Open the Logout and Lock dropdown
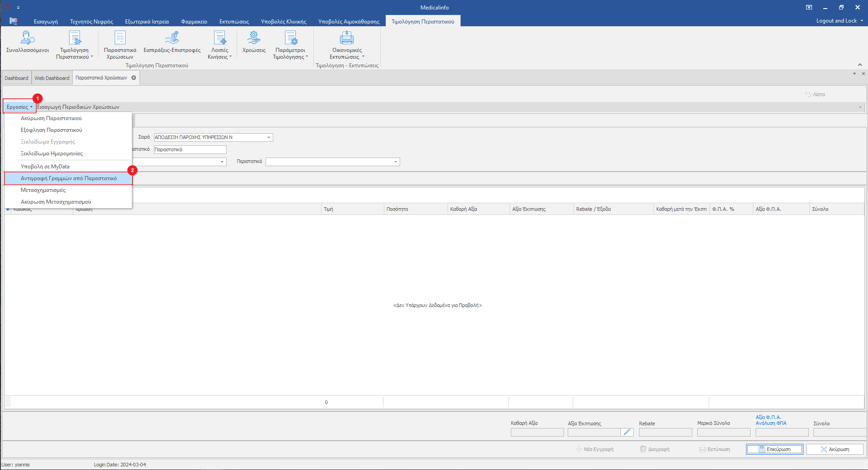This screenshot has height=470, width=868. [x=840, y=21]
